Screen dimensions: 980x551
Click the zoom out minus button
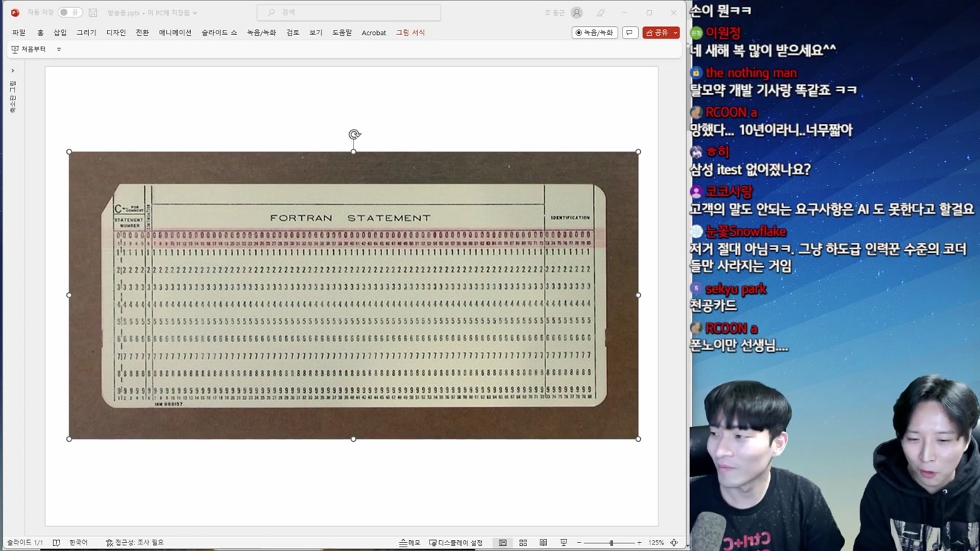click(x=579, y=543)
